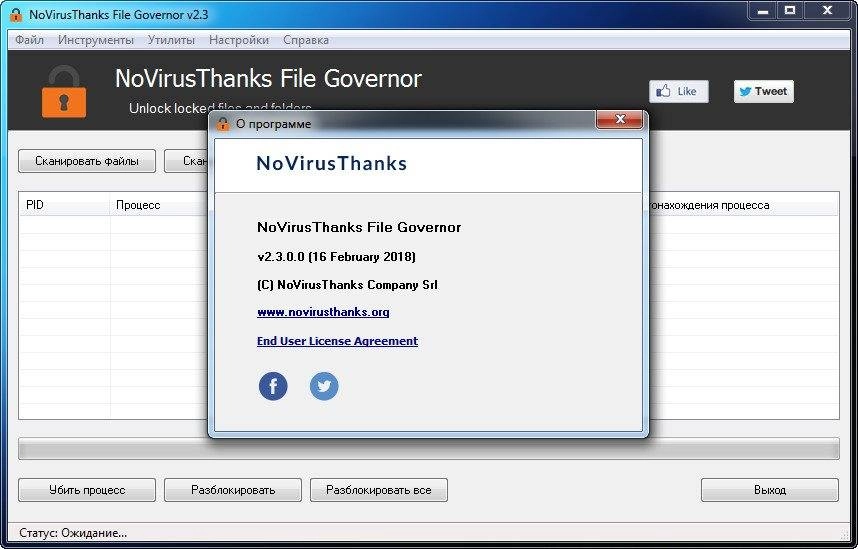Click the Twitter icon in About dialog
The width and height of the screenshot is (858, 549).
(324, 386)
